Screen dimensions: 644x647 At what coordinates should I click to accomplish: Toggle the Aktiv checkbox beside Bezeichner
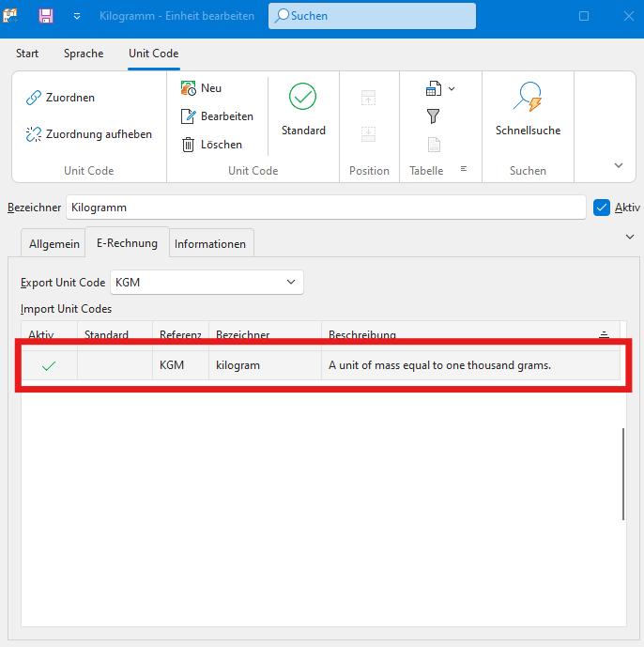click(602, 208)
